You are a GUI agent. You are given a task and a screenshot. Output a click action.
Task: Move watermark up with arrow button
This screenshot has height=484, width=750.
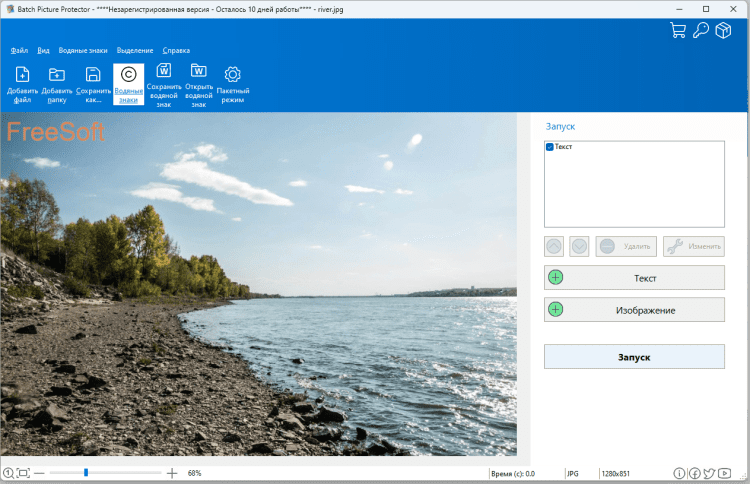click(554, 246)
